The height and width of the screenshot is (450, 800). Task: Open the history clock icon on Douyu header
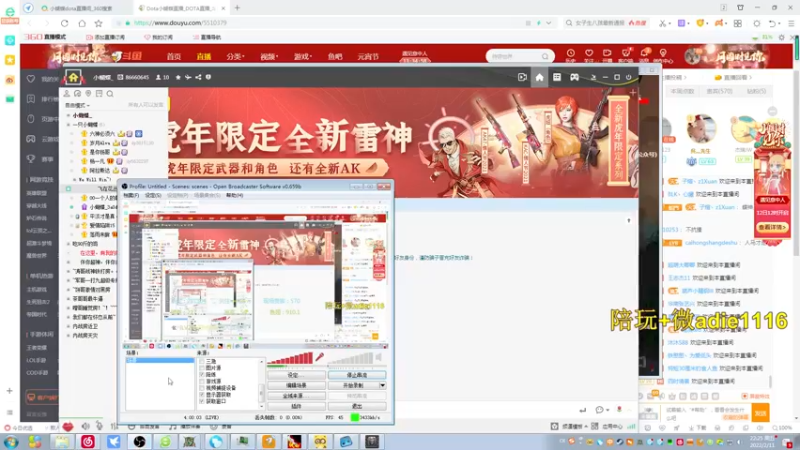(x=570, y=53)
